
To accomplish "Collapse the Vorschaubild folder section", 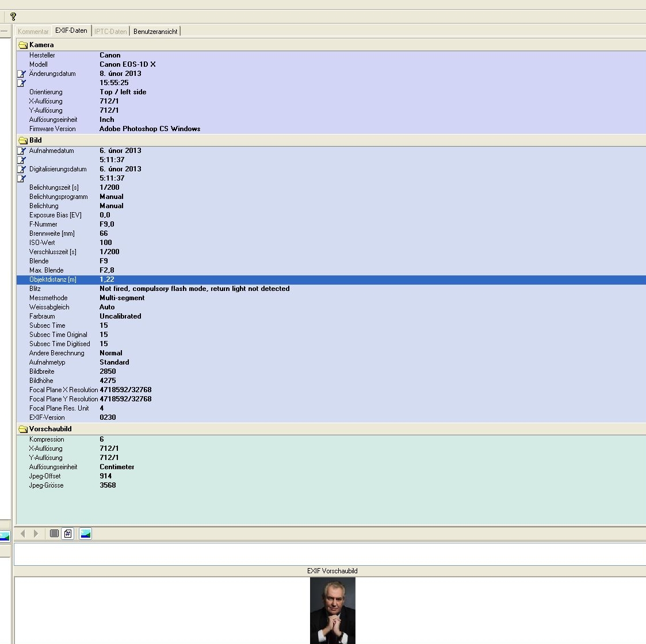I will [23, 429].
